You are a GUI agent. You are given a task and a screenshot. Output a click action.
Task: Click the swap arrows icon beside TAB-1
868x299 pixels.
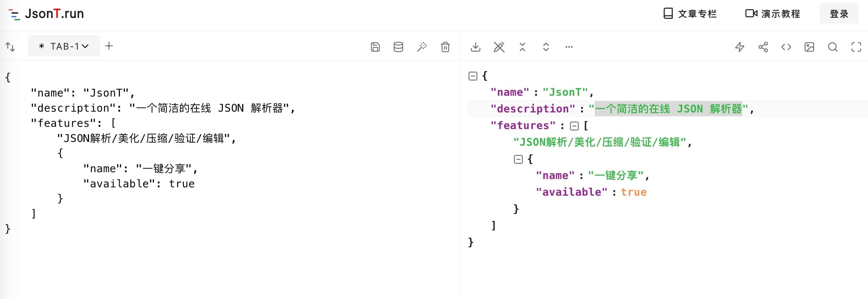coord(10,47)
